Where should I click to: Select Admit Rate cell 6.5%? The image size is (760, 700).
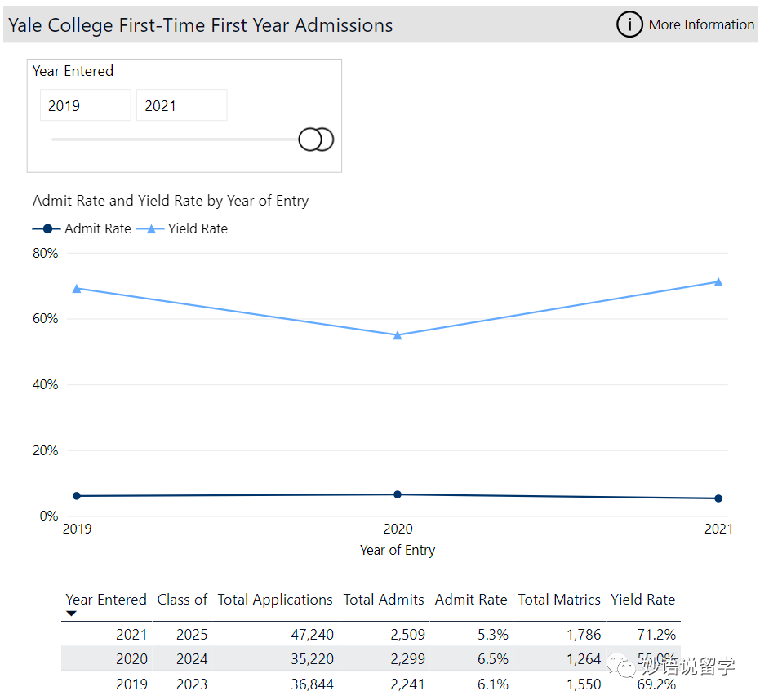point(493,659)
